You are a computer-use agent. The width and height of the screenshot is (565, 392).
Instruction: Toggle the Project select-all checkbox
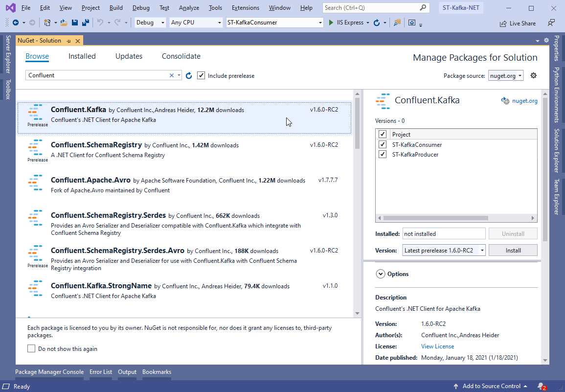pyautogui.click(x=383, y=134)
